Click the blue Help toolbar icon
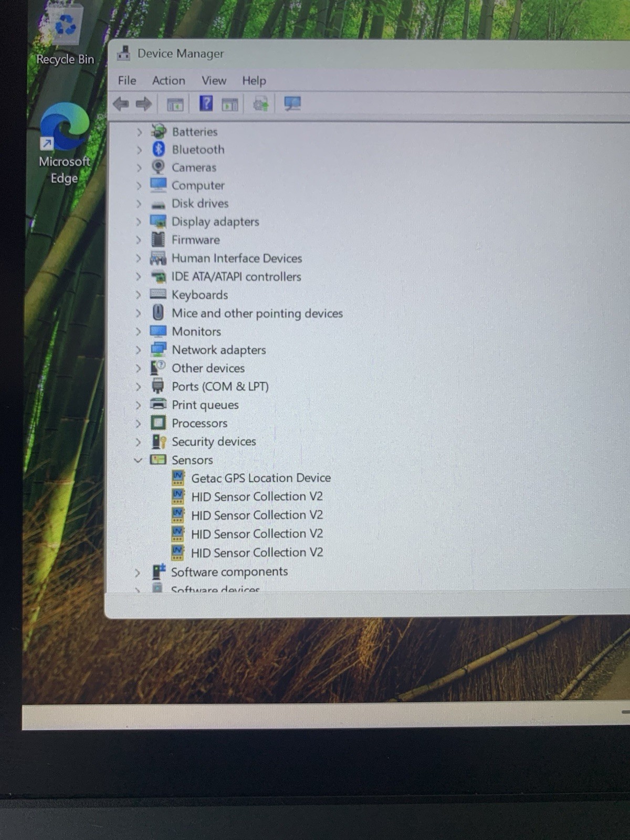This screenshot has width=630, height=840. point(206,103)
